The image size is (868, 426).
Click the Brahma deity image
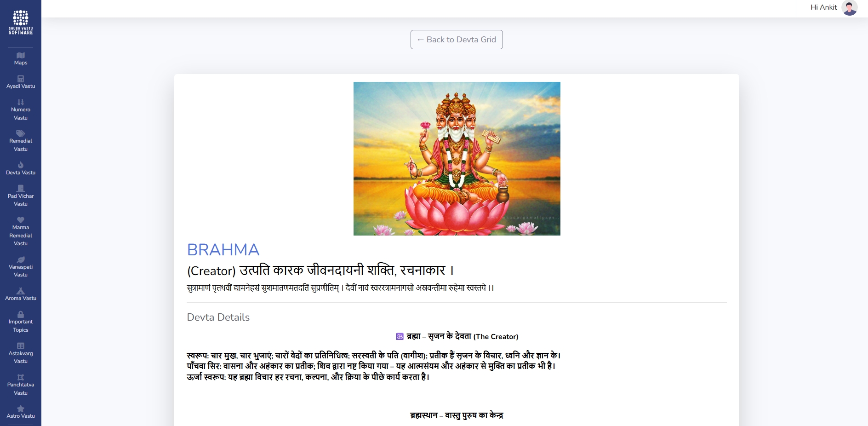click(457, 159)
